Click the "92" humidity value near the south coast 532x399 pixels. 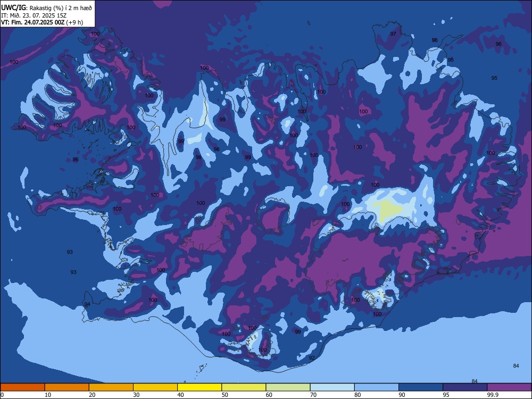[x=312, y=358]
